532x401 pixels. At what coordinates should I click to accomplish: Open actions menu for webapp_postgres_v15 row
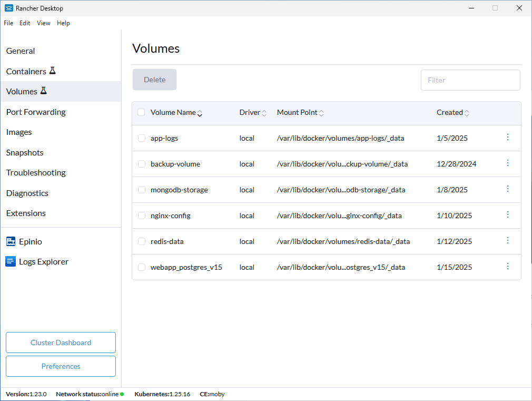pyautogui.click(x=508, y=266)
